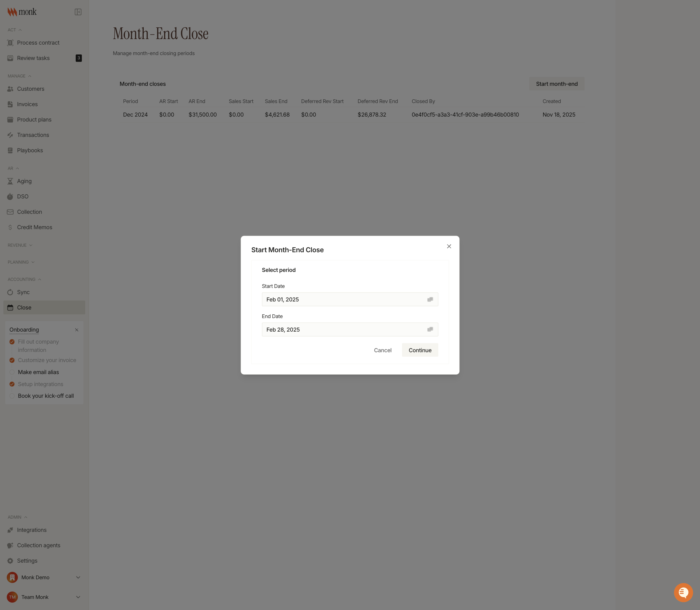Close the Start Month-End Close dialog
The width and height of the screenshot is (700, 610).
tap(449, 246)
